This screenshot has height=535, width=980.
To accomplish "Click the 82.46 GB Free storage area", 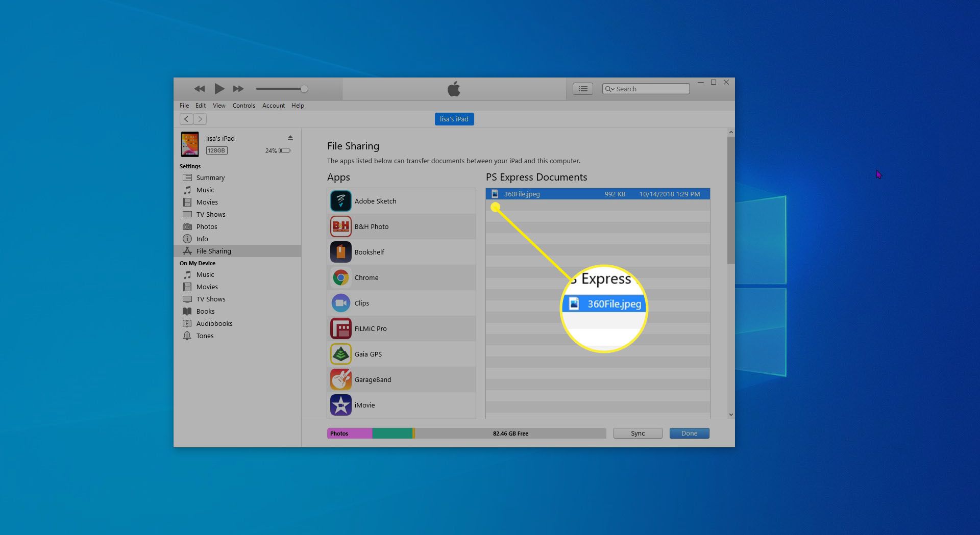I will coord(510,434).
